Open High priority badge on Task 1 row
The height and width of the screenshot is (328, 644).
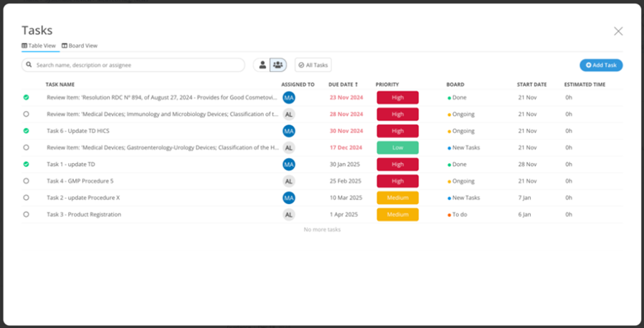398,164
